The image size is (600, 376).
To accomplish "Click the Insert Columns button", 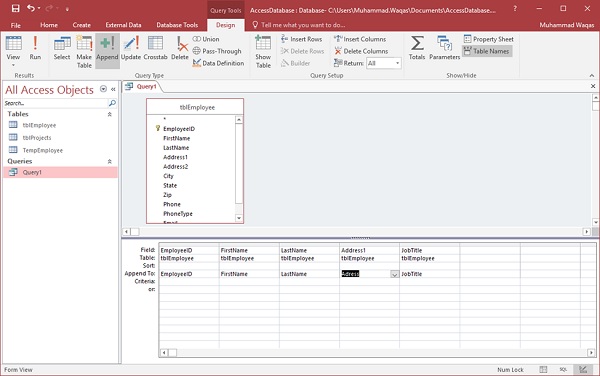I will tap(360, 39).
